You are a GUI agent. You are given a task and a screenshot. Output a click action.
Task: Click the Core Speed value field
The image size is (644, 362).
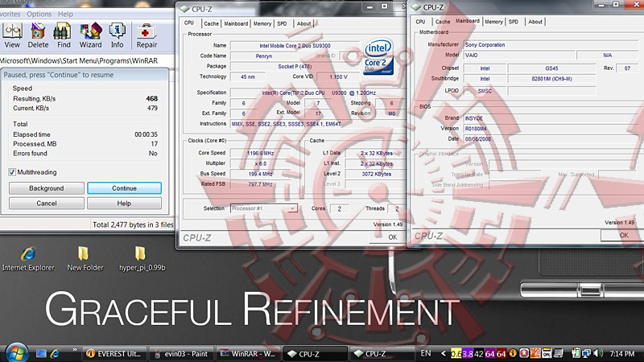click(260, 153)
